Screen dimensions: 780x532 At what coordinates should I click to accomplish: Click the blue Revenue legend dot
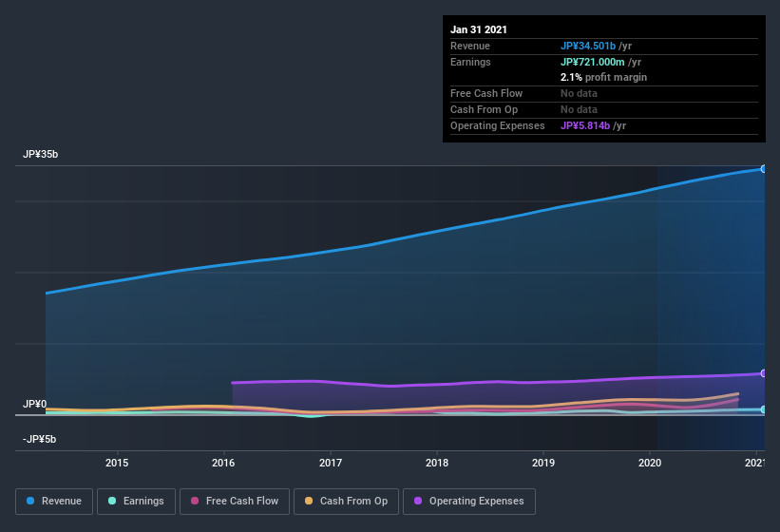click(31, 501)
